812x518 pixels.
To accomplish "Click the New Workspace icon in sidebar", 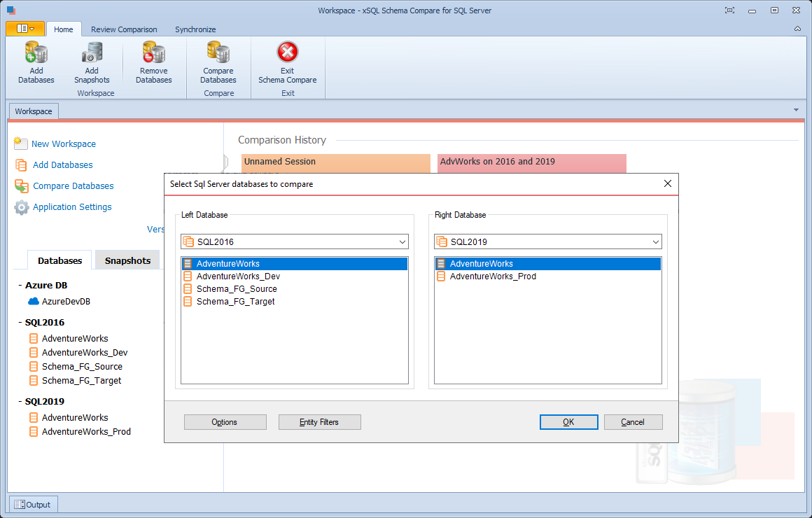I will pyautogui.click(x=20, y=143).
